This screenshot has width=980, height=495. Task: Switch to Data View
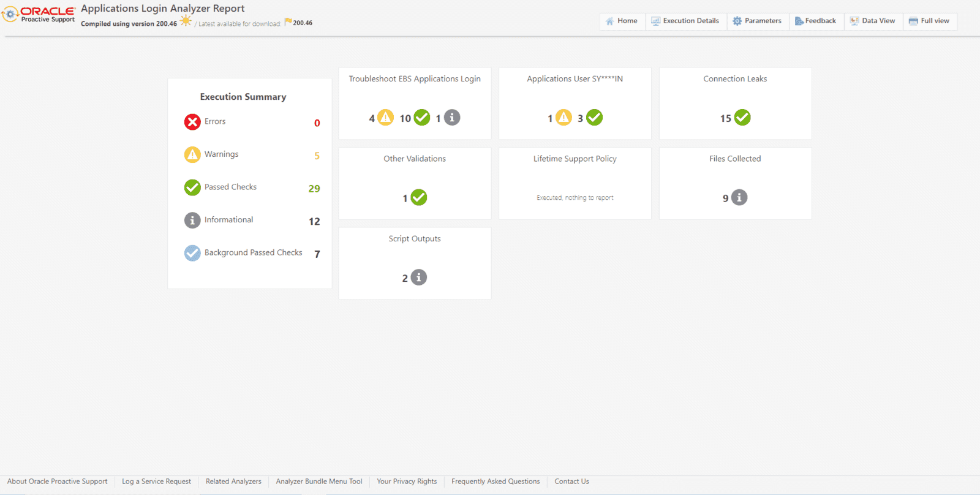873,21
